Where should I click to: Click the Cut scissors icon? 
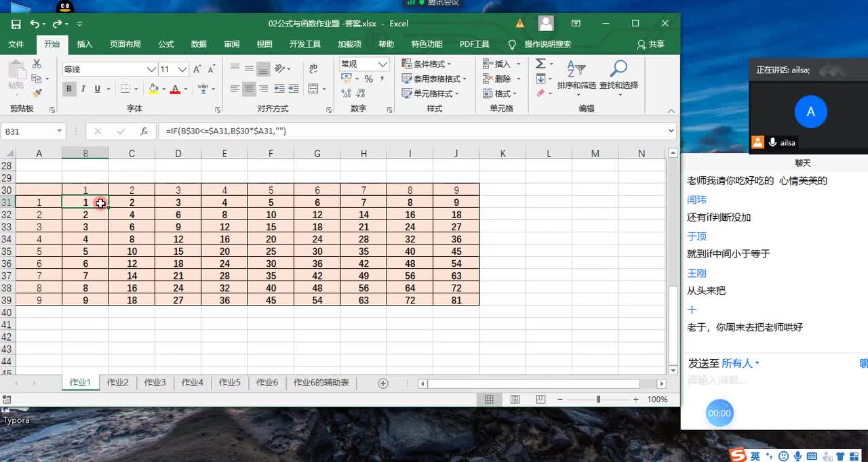coord(37,64)
